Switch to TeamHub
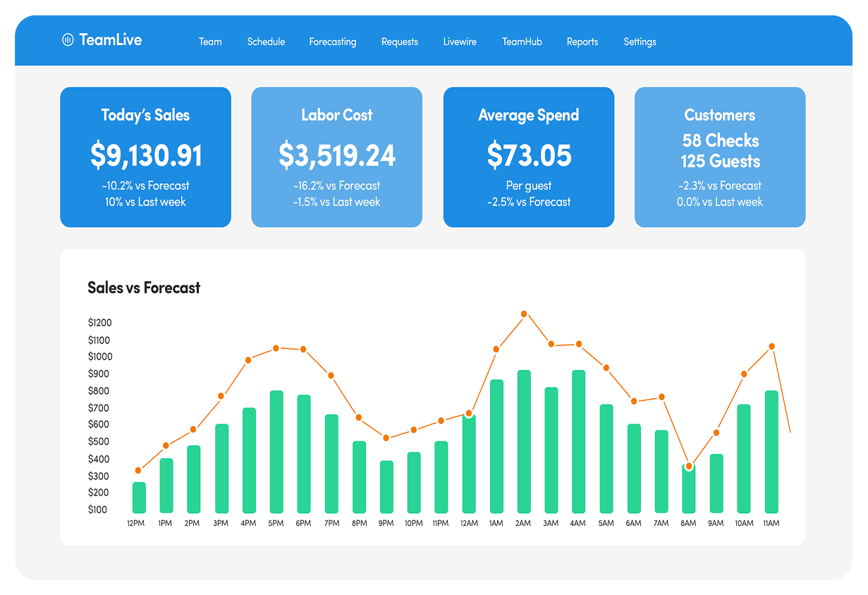 click(x=522, y=42)
